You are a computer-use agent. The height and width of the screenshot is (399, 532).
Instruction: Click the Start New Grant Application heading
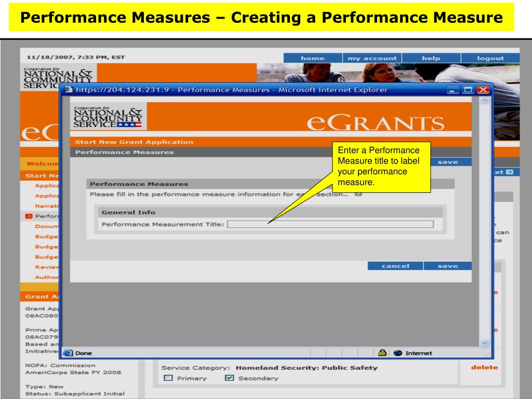[134, 142]
